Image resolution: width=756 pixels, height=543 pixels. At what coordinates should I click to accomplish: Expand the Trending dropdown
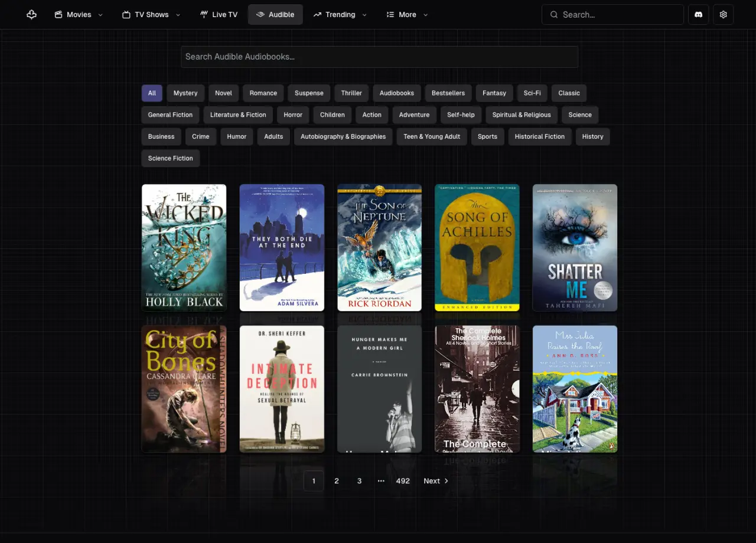click(x=340, y=15)
